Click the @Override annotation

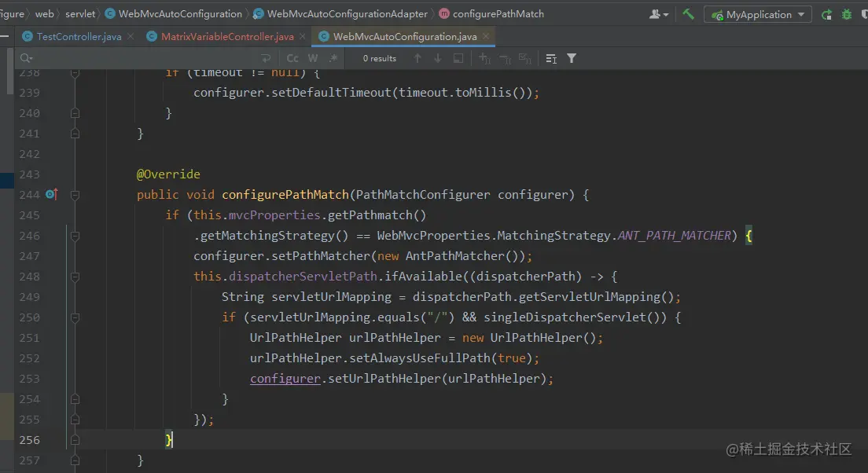click(x=168, y=174)
